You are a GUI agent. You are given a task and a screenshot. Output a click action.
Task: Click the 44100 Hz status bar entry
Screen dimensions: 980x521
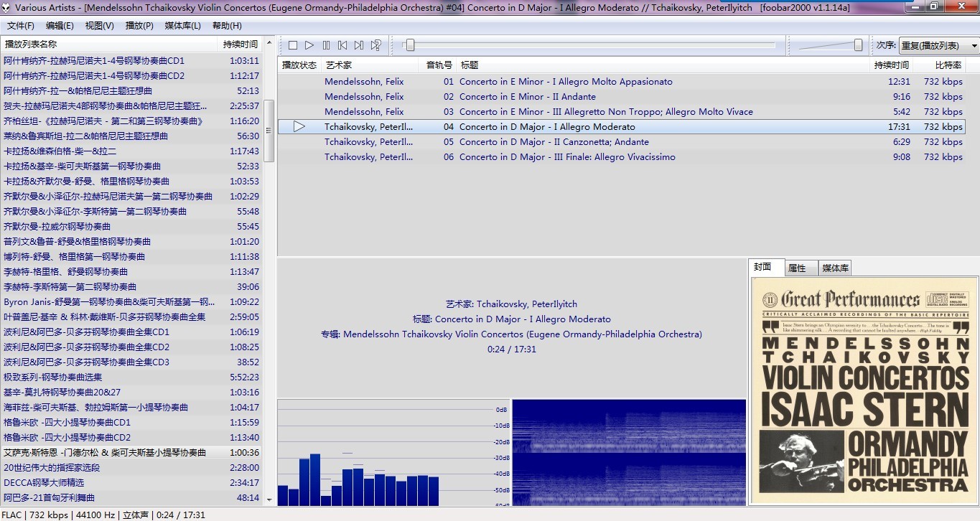[94, 515]
